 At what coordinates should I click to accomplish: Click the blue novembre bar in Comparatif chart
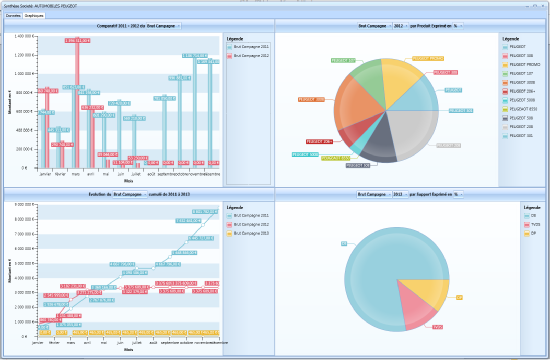195,112
